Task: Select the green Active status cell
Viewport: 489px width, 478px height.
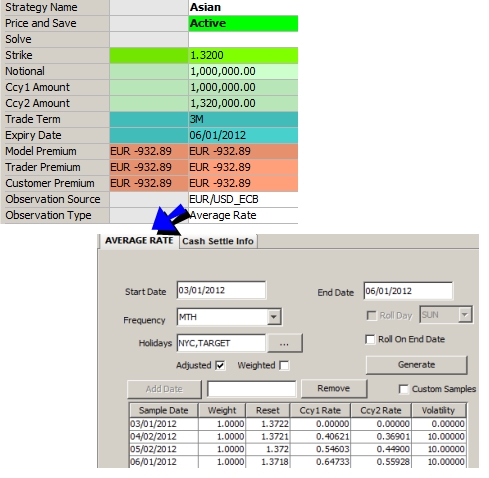Action: (243, 23)
